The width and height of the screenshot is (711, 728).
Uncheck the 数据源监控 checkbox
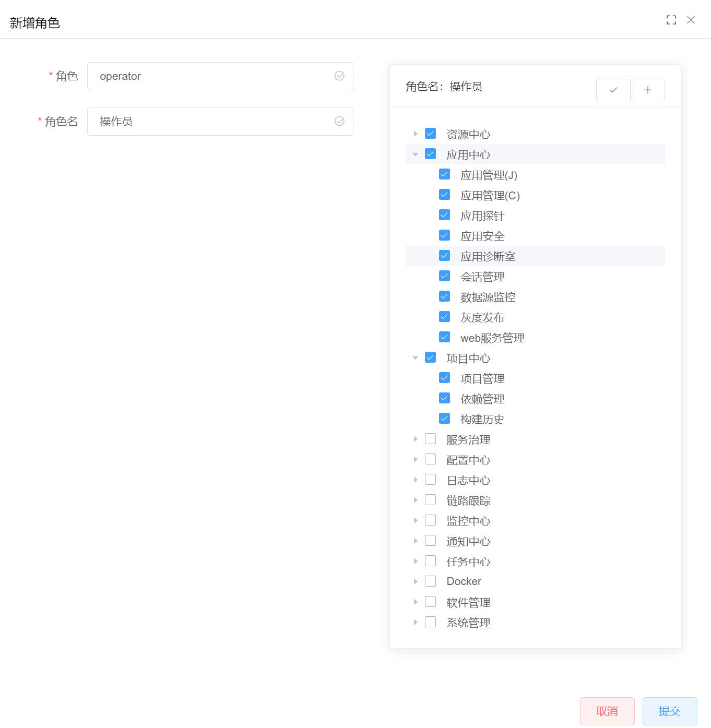pos(444,296)
